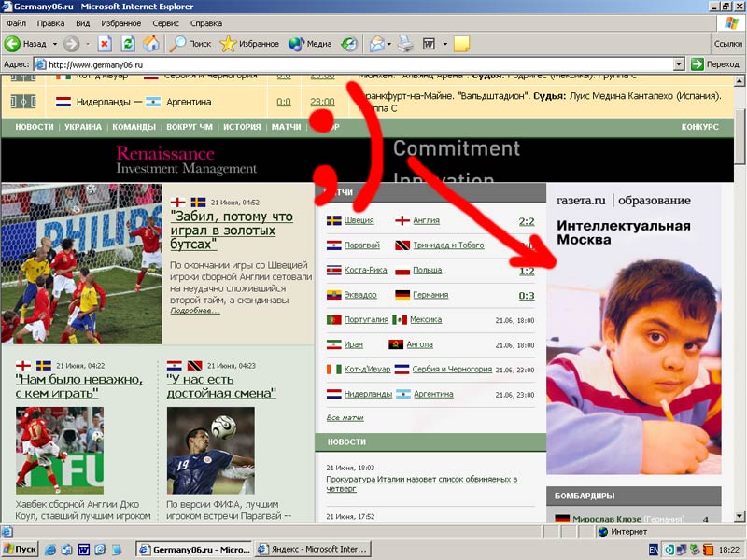Click the Germany06.ru taskbar window button

[194, 550]
